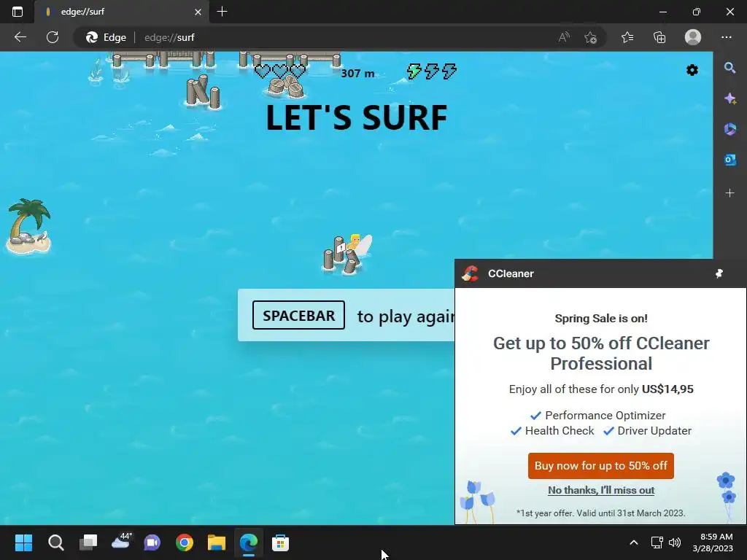747x560 pixels.
Task: Open Microsoft Store from the taskbar
Action: pos(281,542)
